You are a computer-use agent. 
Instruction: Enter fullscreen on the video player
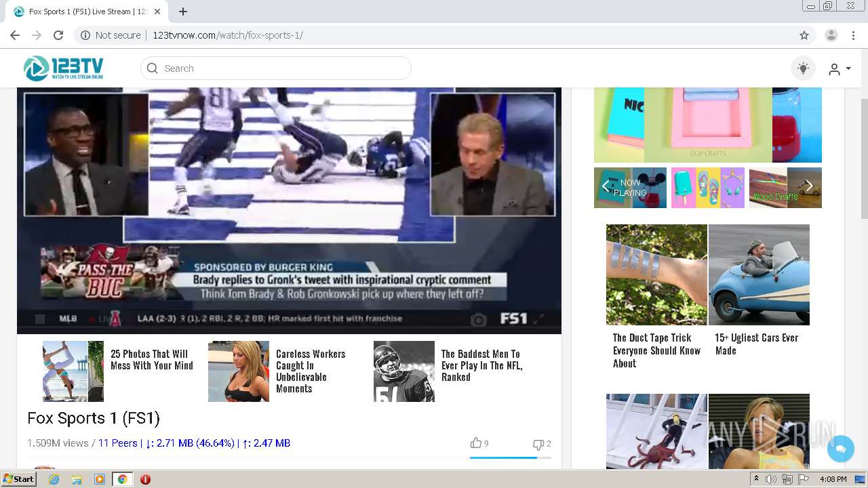pyautogui.click(x=538, y=319)
